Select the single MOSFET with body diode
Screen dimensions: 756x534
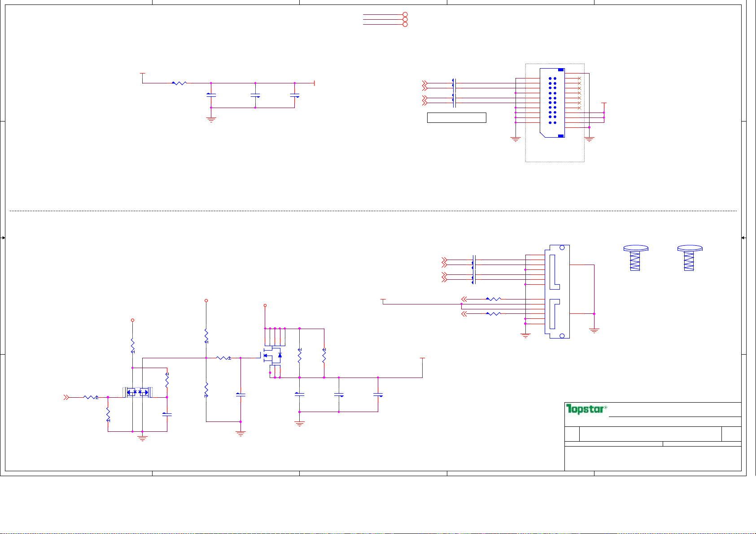coord(272,356)
